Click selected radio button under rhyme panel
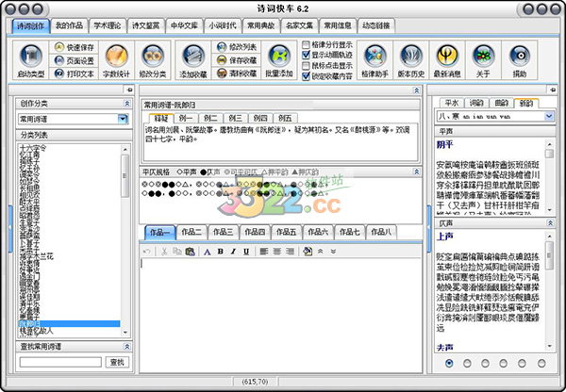566x392 pixels. tap(449, 363)
